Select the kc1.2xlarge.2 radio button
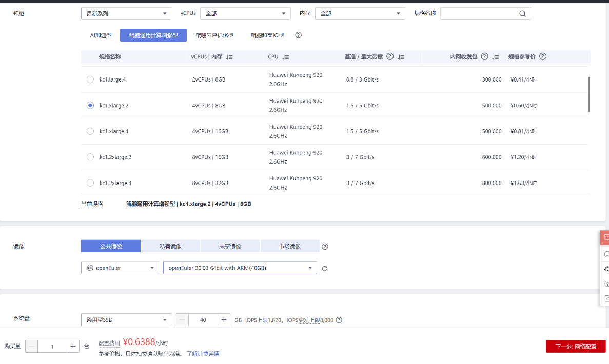Screen dimensions: 609x364 pos(90,157)
